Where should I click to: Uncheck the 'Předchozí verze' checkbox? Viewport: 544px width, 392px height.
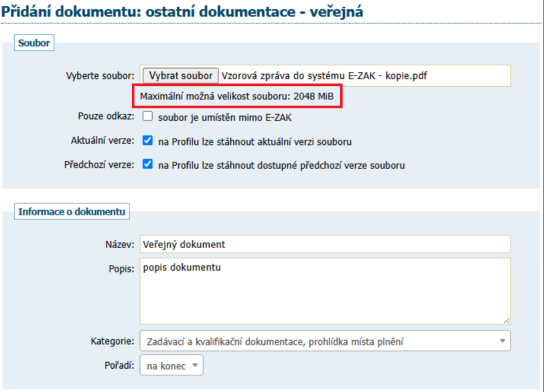point(148,165)
